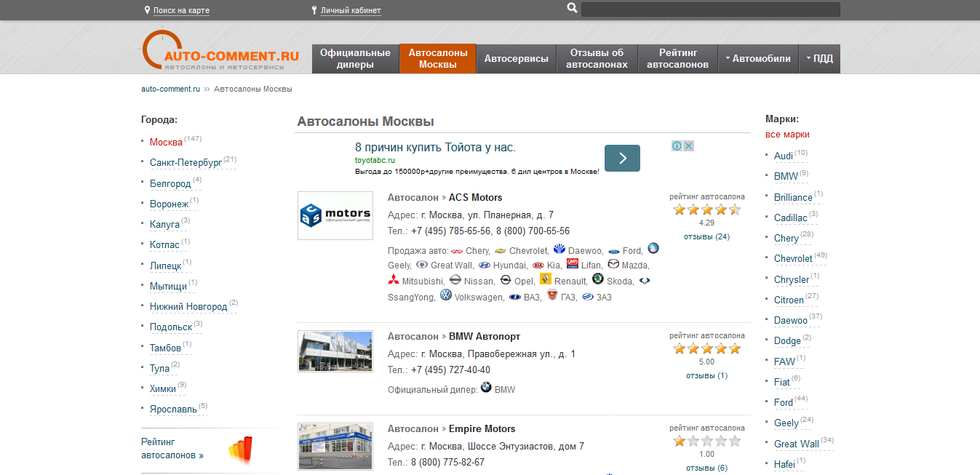
Task: Click the Mazda logo icon
Action: 613,264
